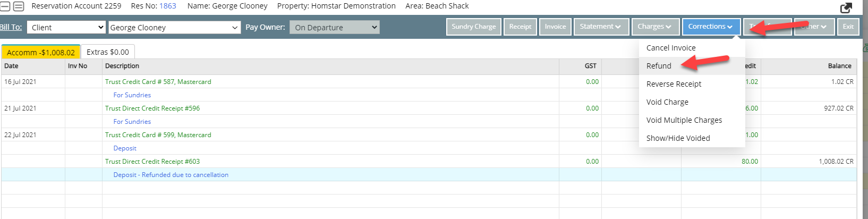Open the pop-out window icon at top right
The image size is (868, 219).
pos(846,7)
